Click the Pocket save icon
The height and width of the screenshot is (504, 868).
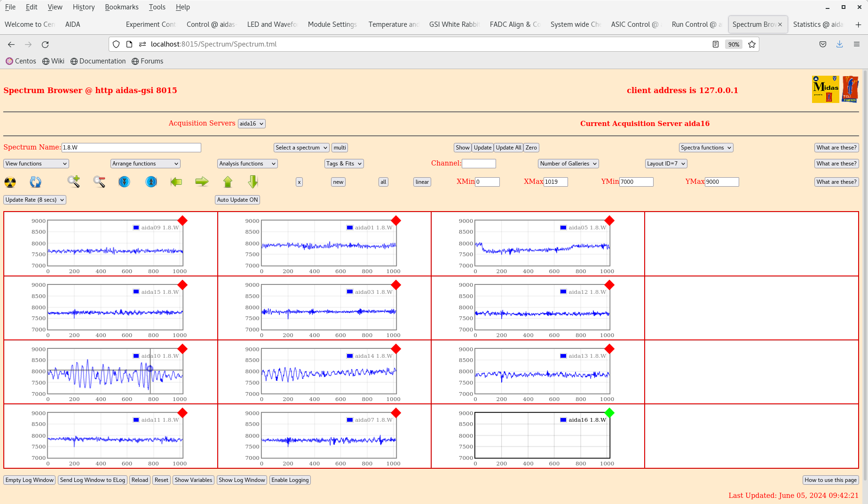tap(823, 44)
